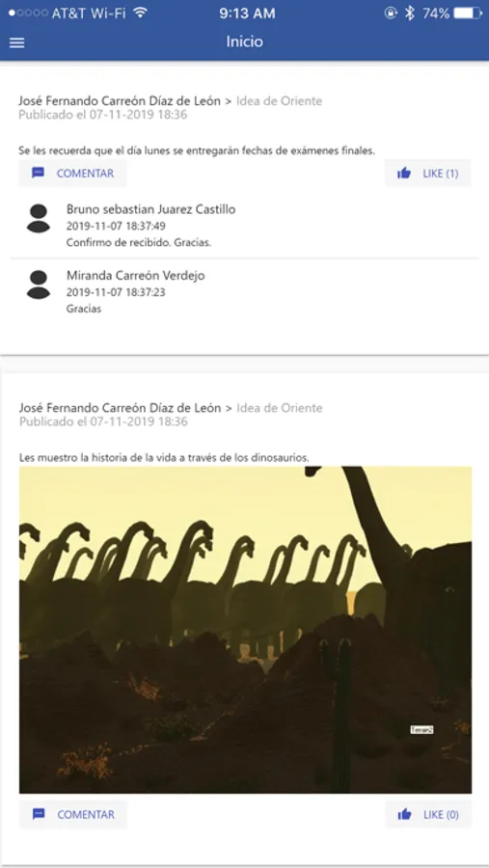This screenshot has height=868, width=489.
Task: Select the Inicio title in header
Action: [x=244, y=42]
